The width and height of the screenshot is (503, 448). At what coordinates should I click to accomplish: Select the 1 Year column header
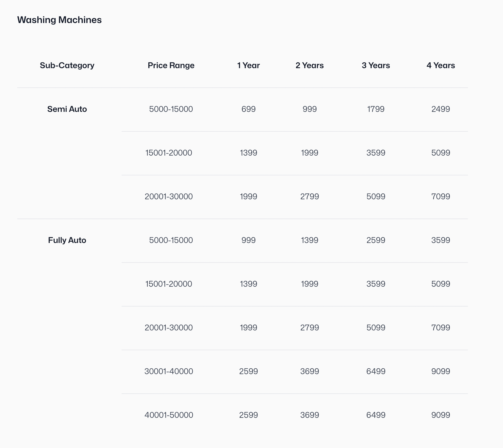coord(248,66)
